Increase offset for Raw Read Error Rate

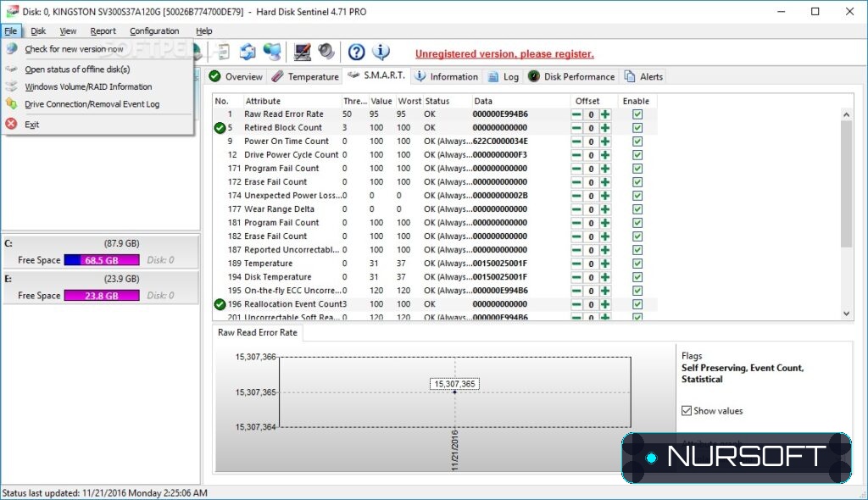pos(605,114)
